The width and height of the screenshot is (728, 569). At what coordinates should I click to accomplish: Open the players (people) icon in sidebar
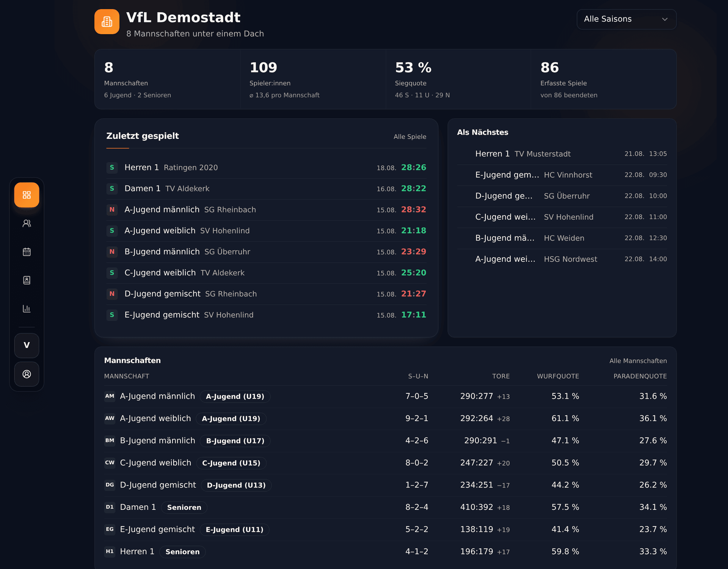pos(27,223)
